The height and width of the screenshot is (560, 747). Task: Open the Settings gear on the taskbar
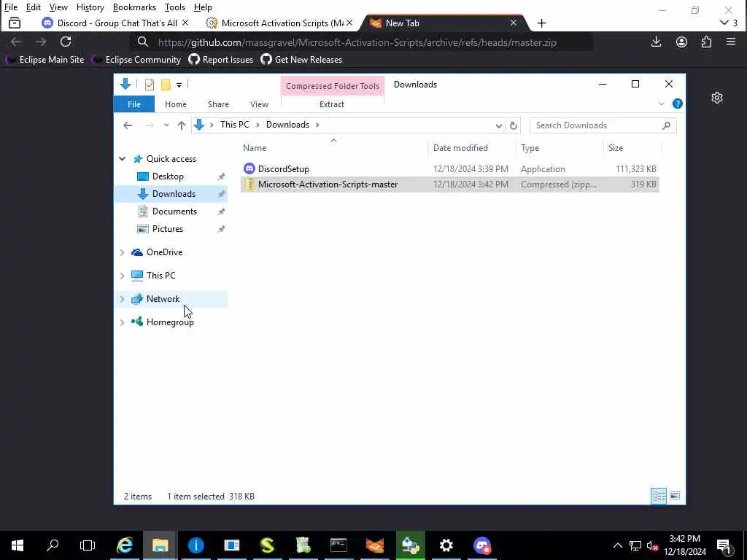(x=446, y=545)
